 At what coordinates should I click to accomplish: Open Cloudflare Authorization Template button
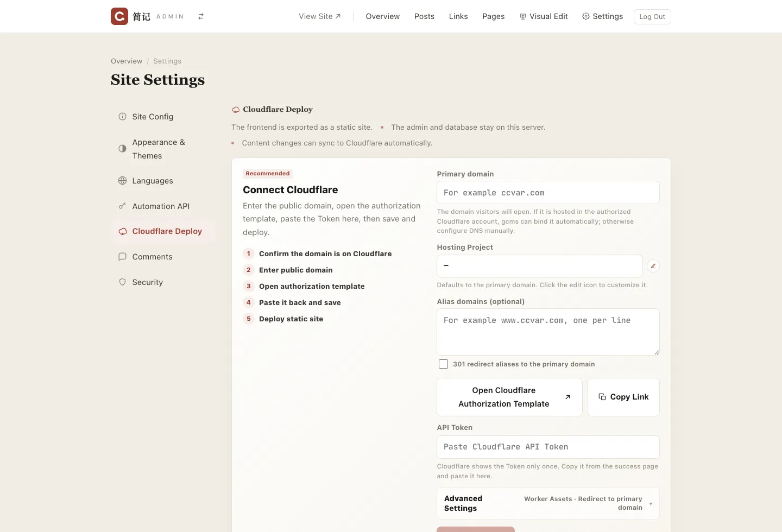(509, 397)
